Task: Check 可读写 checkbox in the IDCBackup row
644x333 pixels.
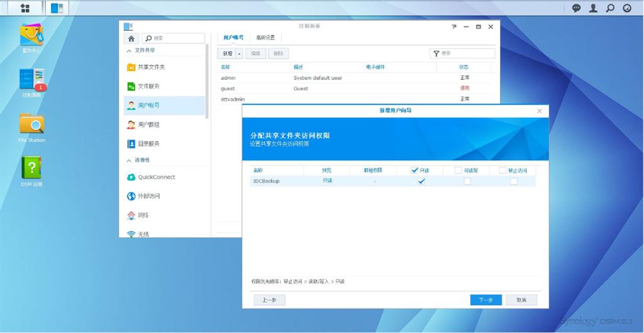Action: tap(467, 181)
